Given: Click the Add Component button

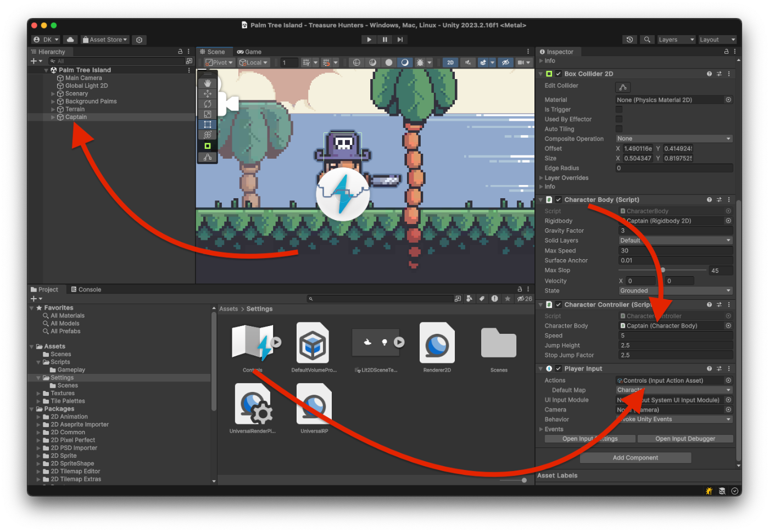Looking at the screenshot, I should (635, 458).
